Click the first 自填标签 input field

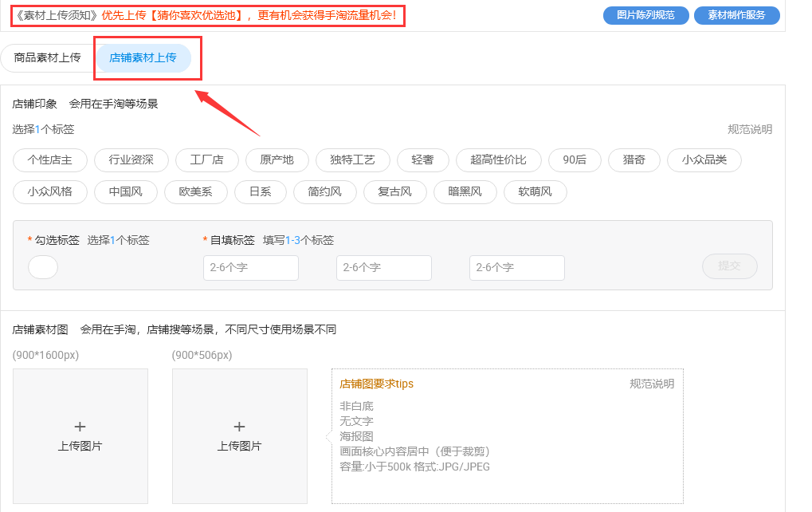pos(250,268)
